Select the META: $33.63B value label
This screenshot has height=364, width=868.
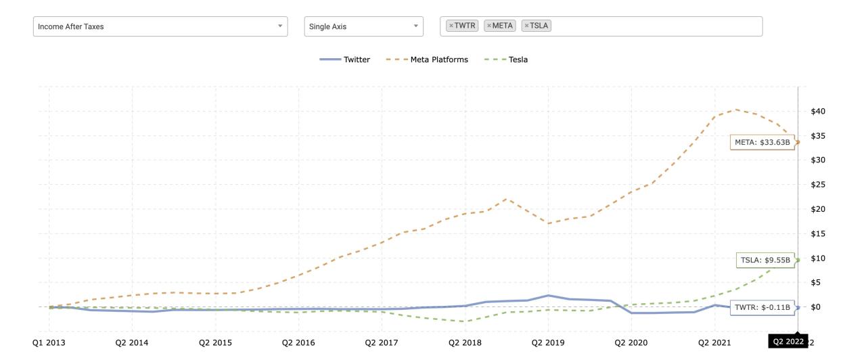pos(762,142)
